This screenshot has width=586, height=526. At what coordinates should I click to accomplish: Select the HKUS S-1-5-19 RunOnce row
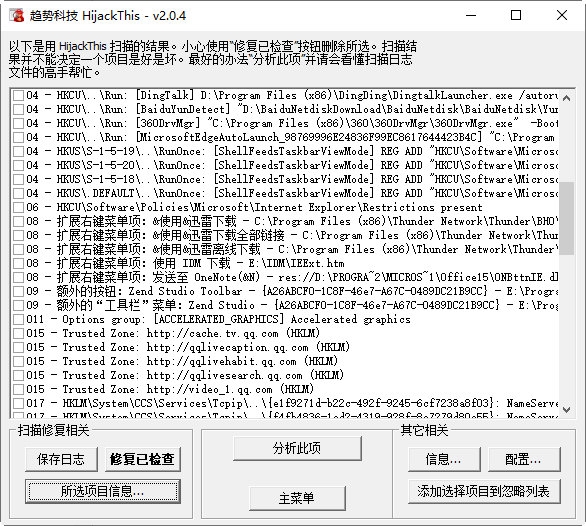pyautogui.click(x=286, y=151)
